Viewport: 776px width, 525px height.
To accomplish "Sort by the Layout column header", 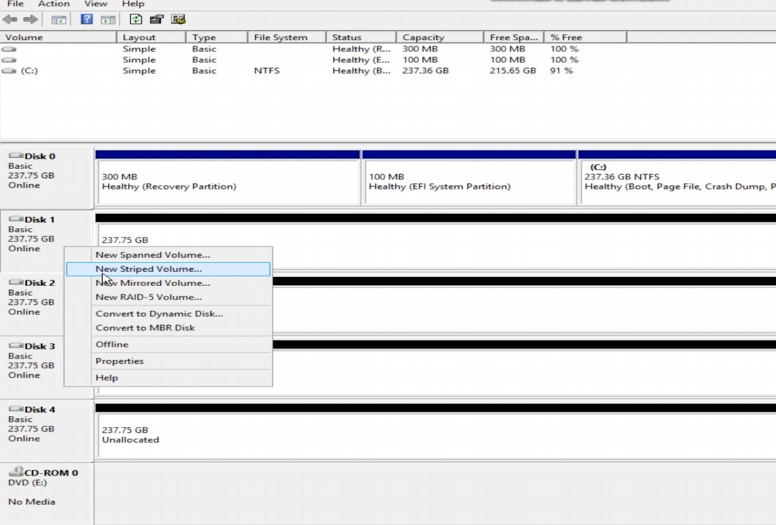I will 151,37.
